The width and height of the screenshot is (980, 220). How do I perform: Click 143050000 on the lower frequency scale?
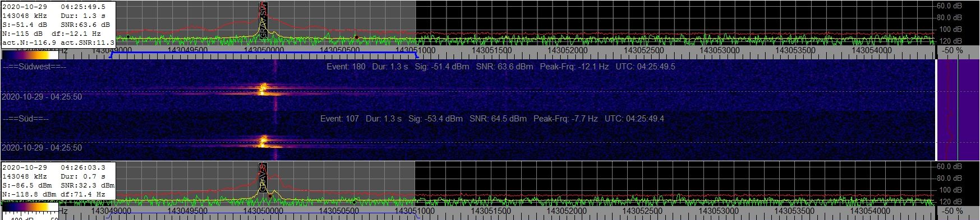coord(263,211)
